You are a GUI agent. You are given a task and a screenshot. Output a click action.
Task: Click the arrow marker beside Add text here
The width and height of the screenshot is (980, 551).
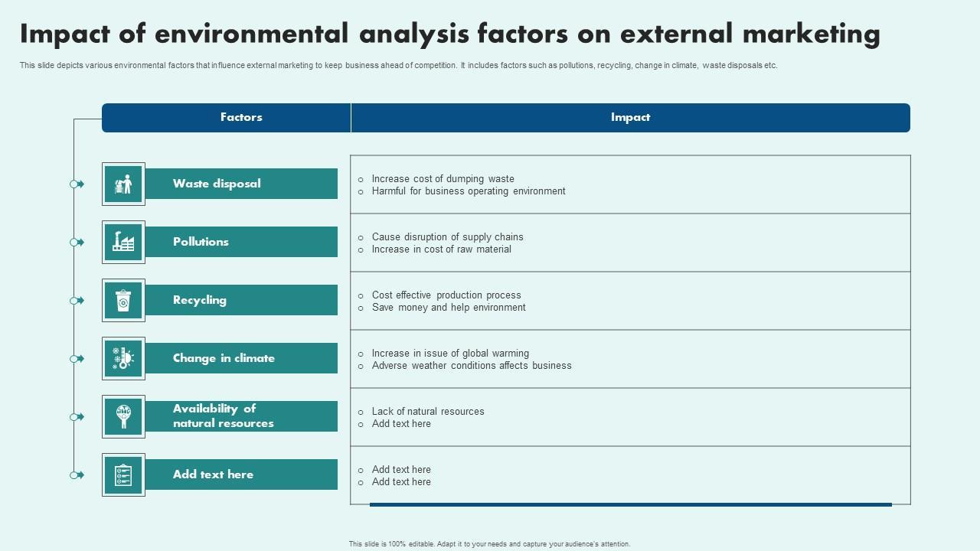coord(77,475)
